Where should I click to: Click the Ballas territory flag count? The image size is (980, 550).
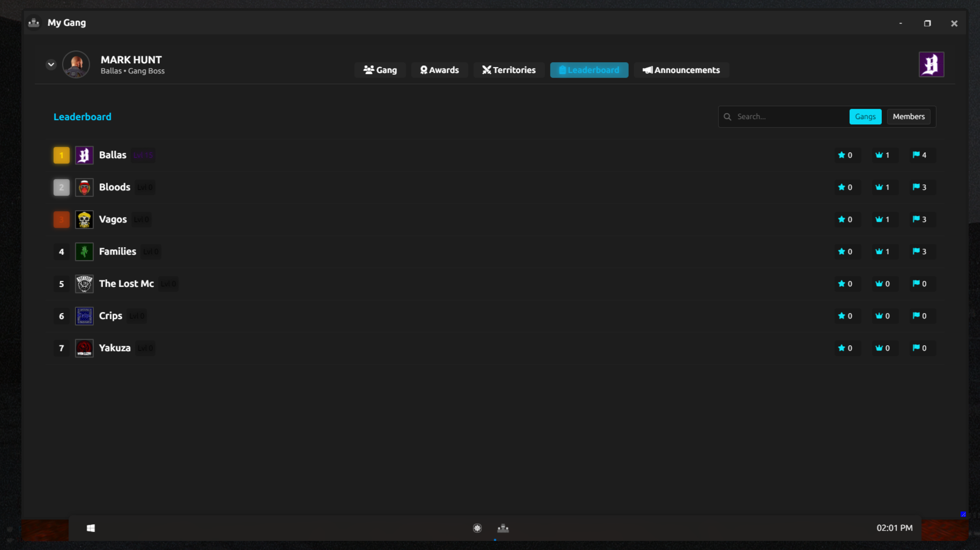point(919,155)
